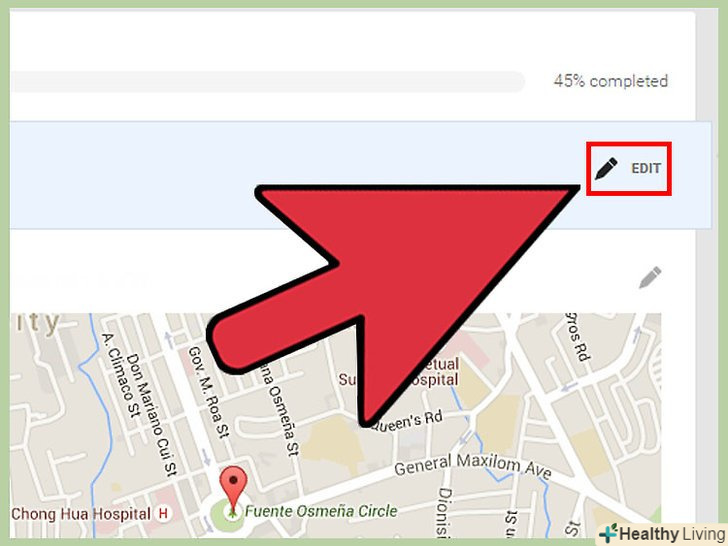
Task: Click the EDIT text label
Action: 646,169
